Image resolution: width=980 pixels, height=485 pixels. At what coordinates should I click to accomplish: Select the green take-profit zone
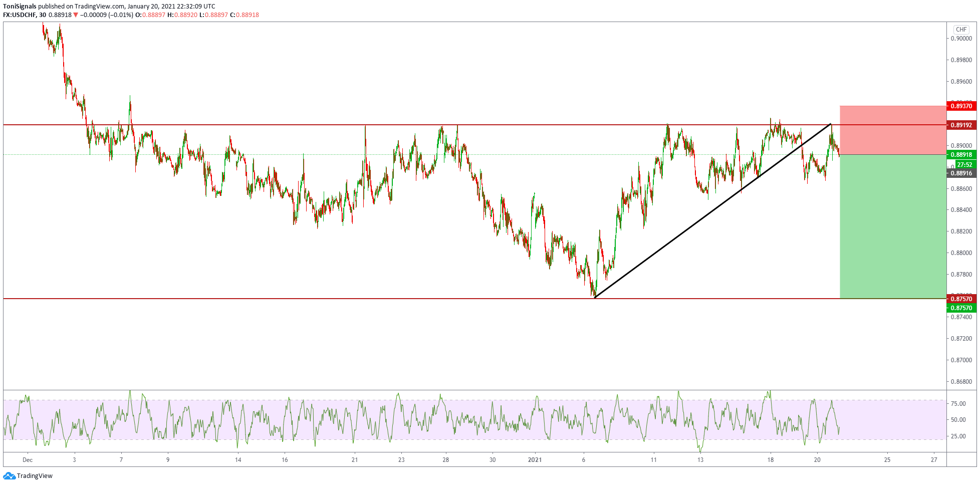892,226
